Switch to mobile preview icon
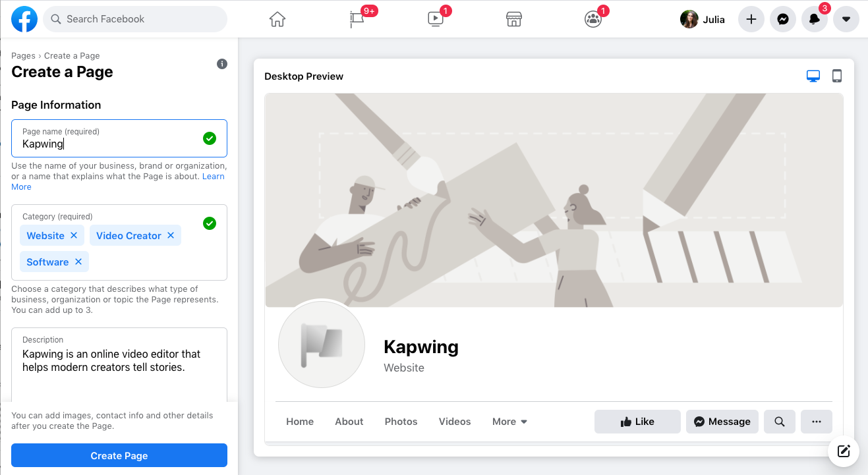The image size is (868, 475). (837, 76)
